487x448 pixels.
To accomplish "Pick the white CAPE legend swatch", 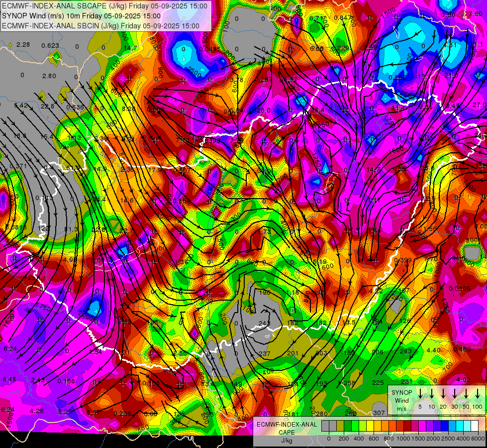I will [x=475, y=426].
